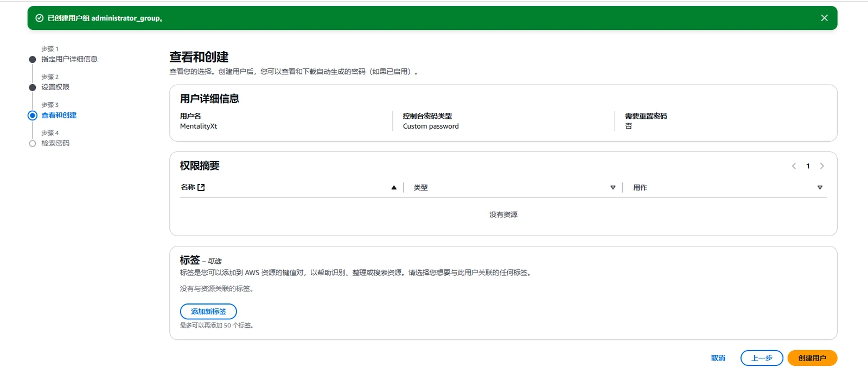Click the 没有资源 empty table message
Viewport: 868px width, 380px height.
pyautogui.click(x=503, y=214)
